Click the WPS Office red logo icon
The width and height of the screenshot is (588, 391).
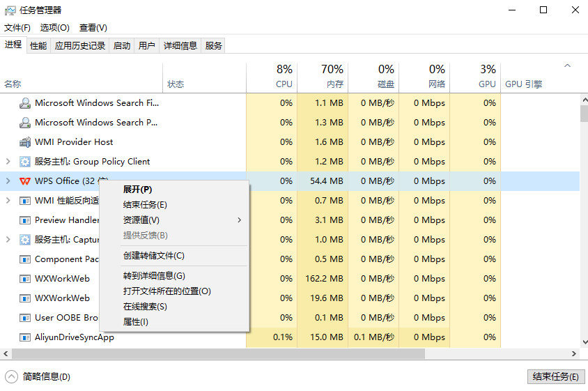pos(25,181)
